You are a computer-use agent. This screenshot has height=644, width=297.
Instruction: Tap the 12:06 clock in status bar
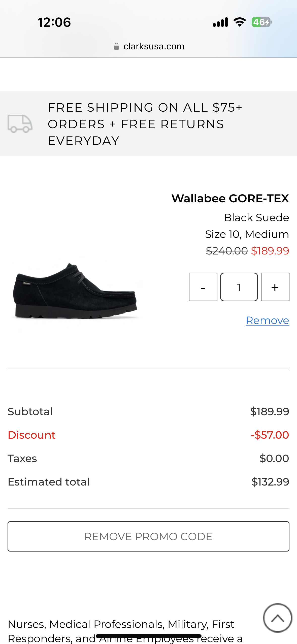pyautogui.click(x=54, y=22)
